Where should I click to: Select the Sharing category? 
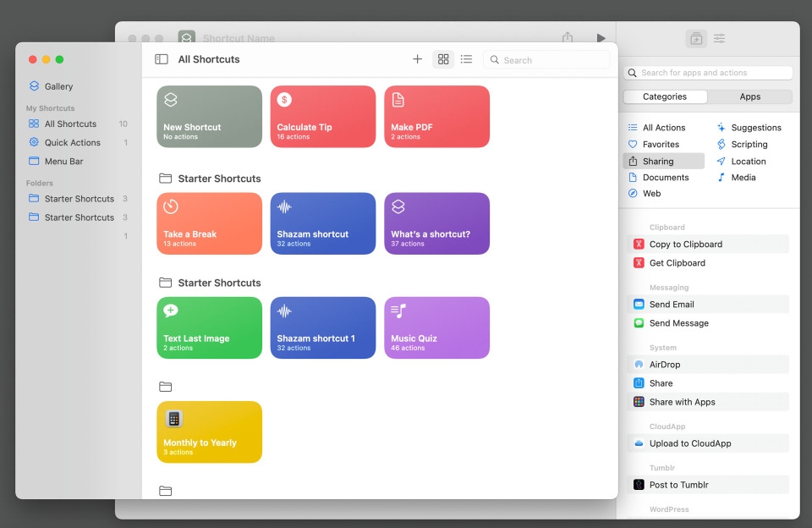pyautogui.click(x=664, y=161)
